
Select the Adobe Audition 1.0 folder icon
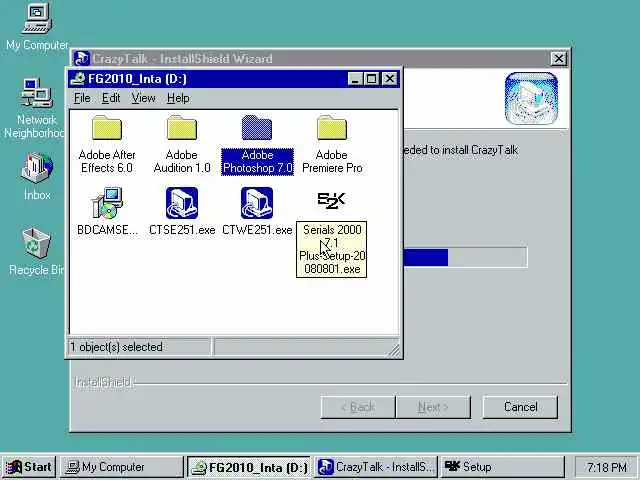click(x=182, y=127)
